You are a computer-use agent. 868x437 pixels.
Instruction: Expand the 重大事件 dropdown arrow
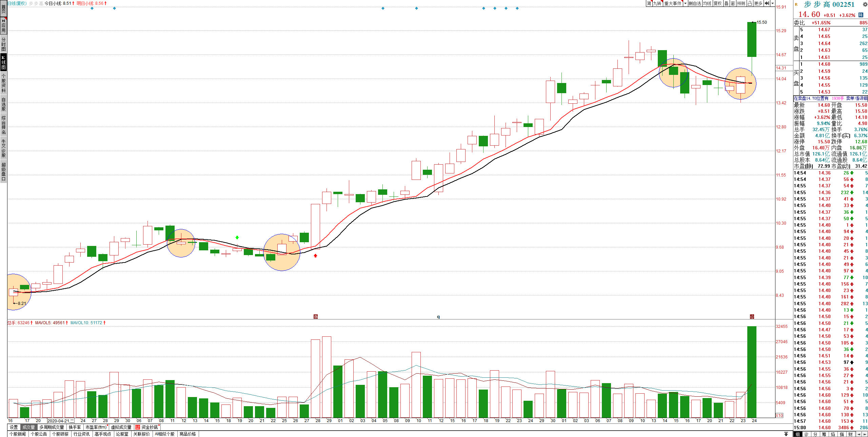click(x=685, y=3)
